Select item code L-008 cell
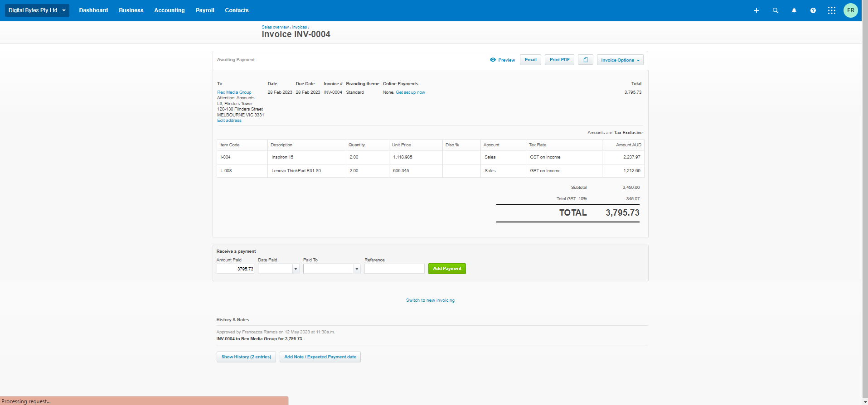Screen dimensions: 868x405 coord(242,171)
